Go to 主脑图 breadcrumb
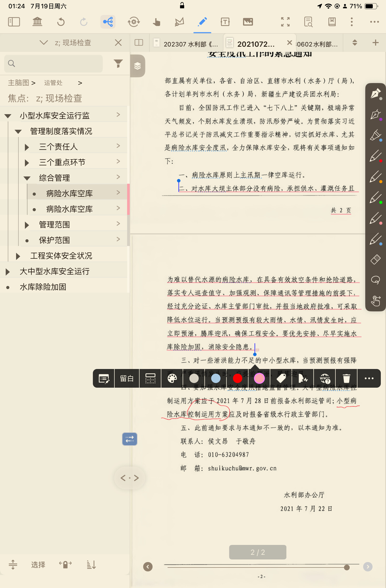Screen dimensions: 386x588 [18, 83]
